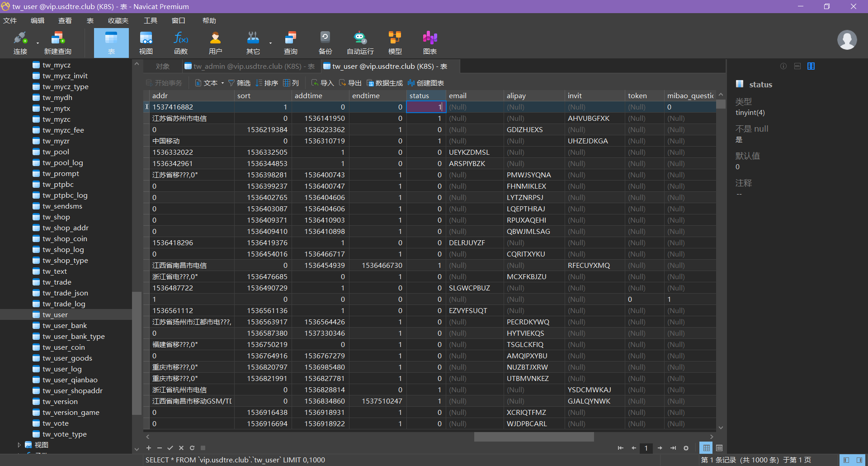
Task: Toggle the right information pane
Action: tap(859, 460)
